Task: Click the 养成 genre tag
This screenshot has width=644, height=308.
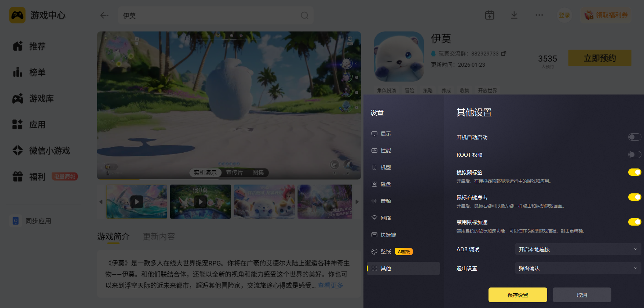Action: pyautogui.click(x=446, y=90)
